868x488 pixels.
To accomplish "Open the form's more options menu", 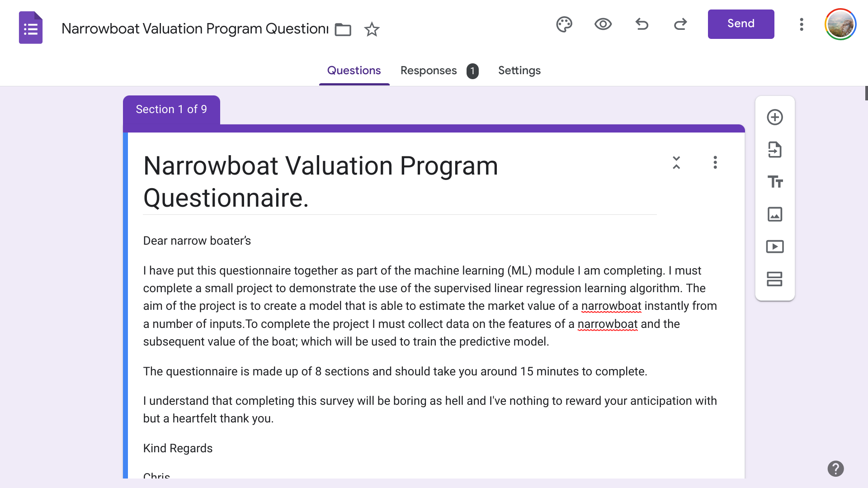I will [x=802, y=24].
